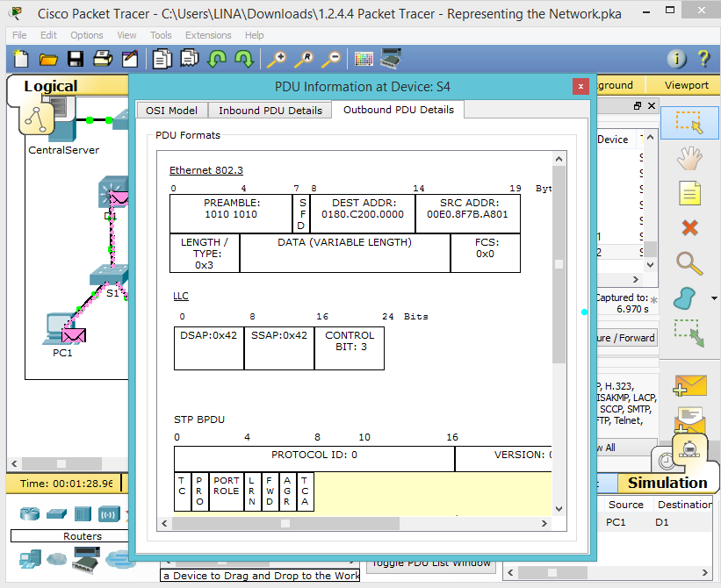Click the PDU Formats vertical scrollbar down arrow
This screenshot has height=588, width=721.
(x=559, y=507)
